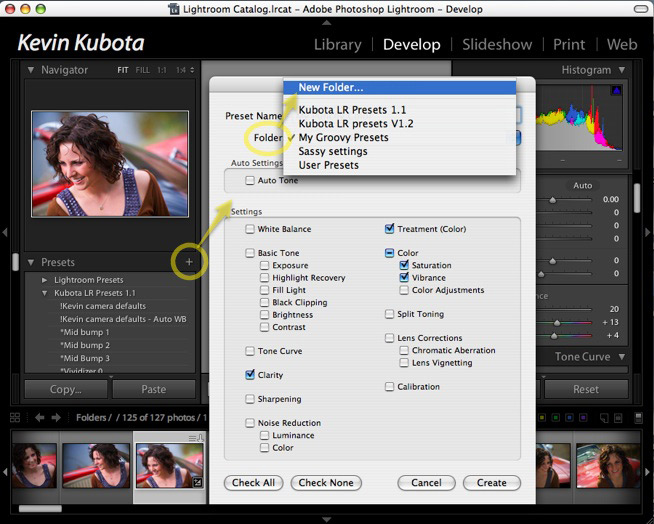Screen dimensions: 654x524
Task: Click the Copy... button
Action: 66,389
